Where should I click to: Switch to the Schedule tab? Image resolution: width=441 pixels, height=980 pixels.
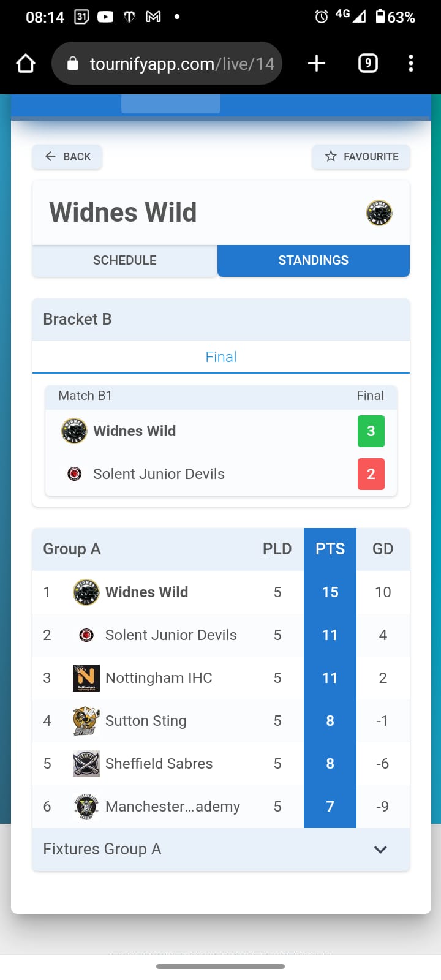[125, 260]
